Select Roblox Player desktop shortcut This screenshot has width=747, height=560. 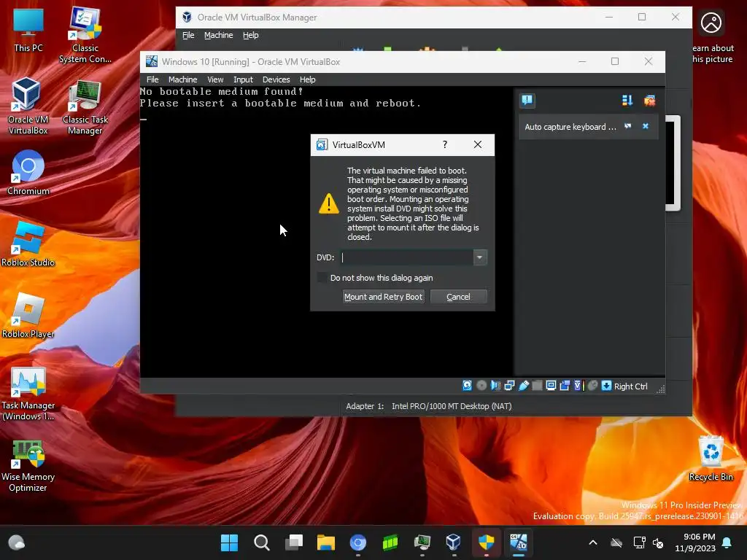point(28,315)
